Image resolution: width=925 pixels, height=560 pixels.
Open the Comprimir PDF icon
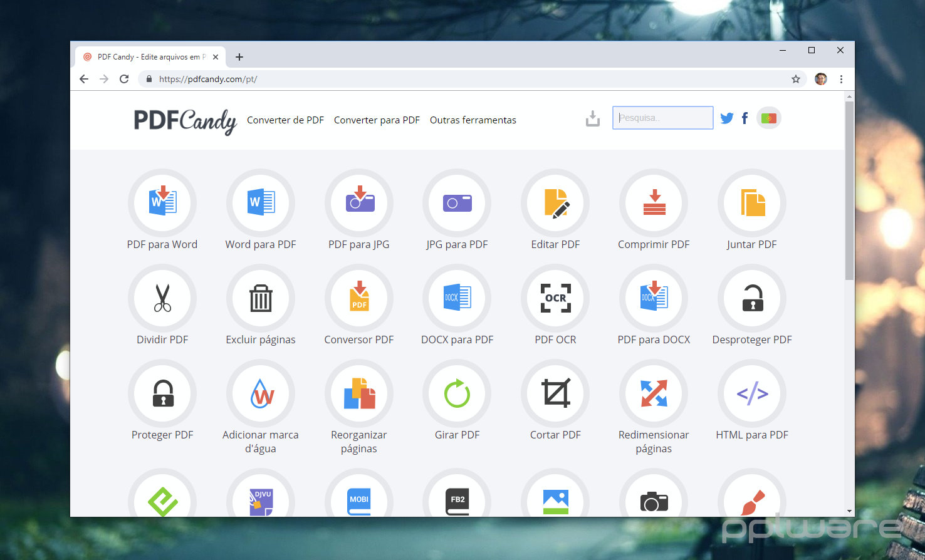[654, 203]
